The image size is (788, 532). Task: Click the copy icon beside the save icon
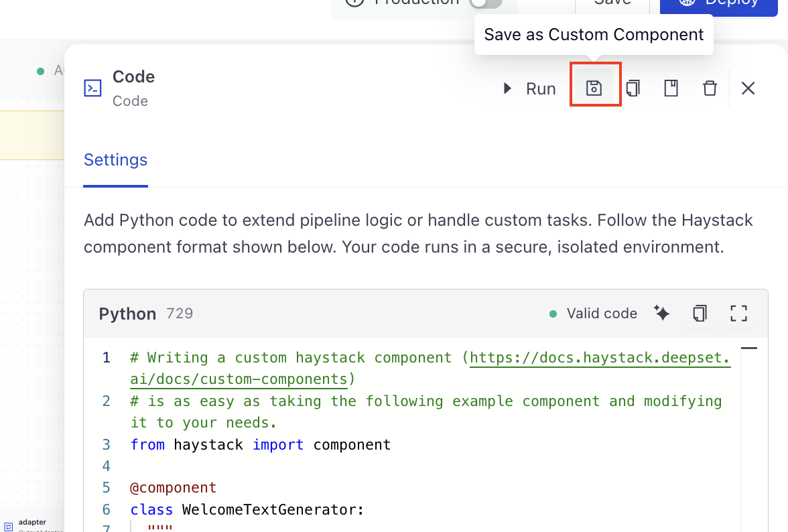(633, 88)
